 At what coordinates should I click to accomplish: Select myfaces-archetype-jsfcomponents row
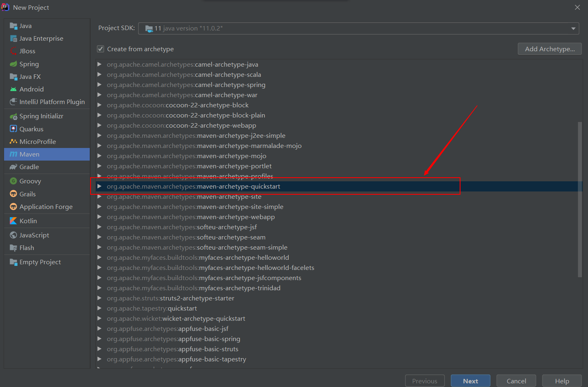tap(339, 278)
